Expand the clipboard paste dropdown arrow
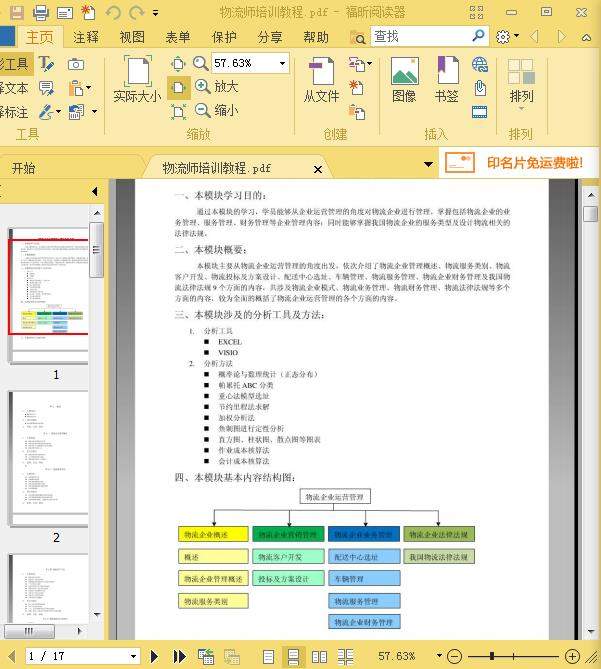 pos(89,88)
